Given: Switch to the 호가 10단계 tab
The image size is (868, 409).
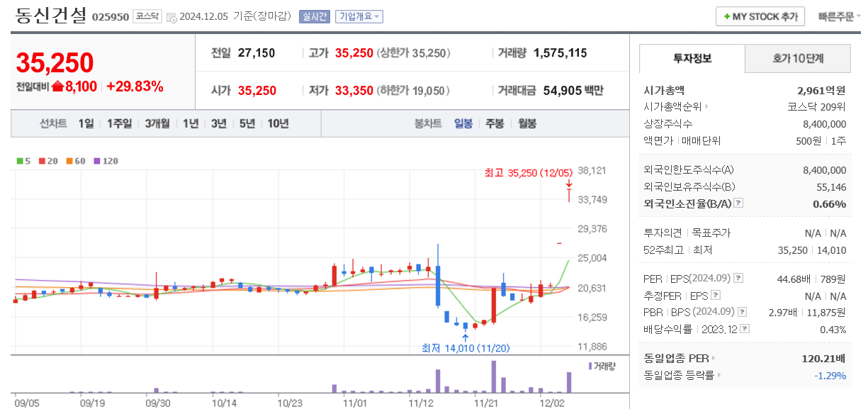Looking at the screenshot, I should pos(797,58).
